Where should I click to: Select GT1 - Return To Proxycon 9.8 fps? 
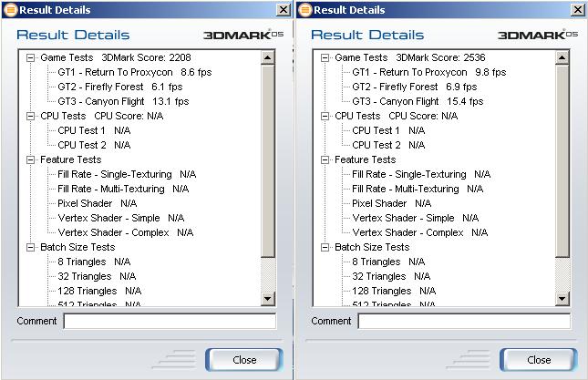429,72
